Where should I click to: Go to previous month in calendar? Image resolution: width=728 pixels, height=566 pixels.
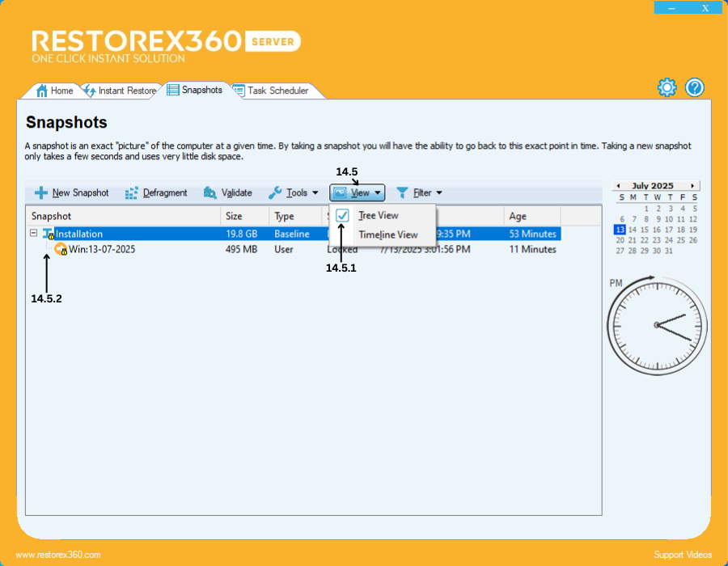618,186
